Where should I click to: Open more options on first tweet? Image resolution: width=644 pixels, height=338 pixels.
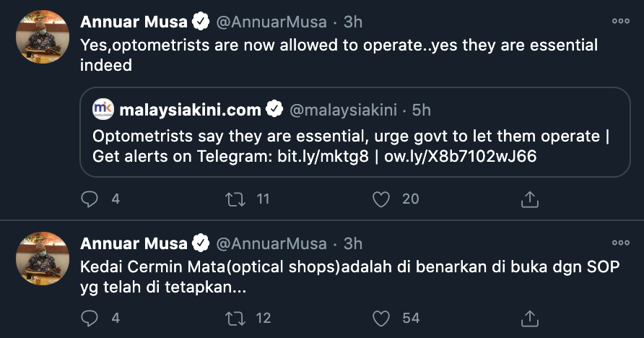pyautogui.click(x=620, y=22)
